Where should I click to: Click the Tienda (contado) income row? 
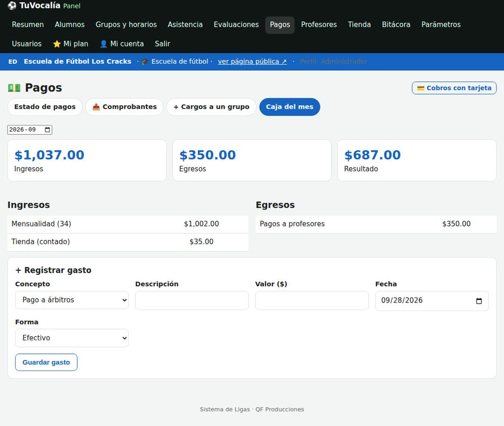point(128,242)
